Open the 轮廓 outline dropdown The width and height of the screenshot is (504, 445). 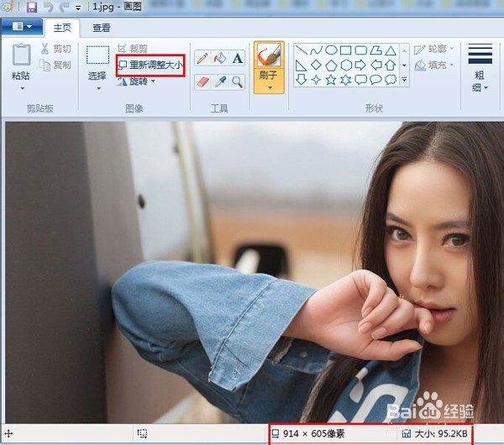[434, 49]
